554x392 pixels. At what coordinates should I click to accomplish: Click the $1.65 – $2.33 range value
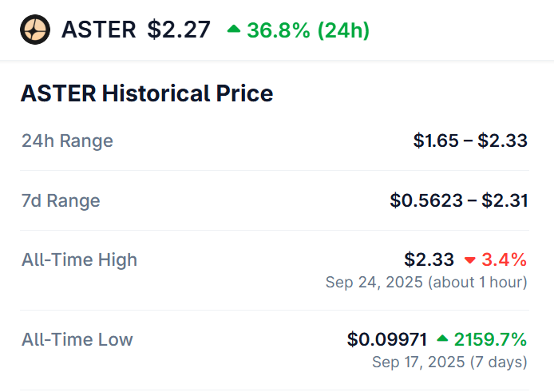[x=470, y=141]
